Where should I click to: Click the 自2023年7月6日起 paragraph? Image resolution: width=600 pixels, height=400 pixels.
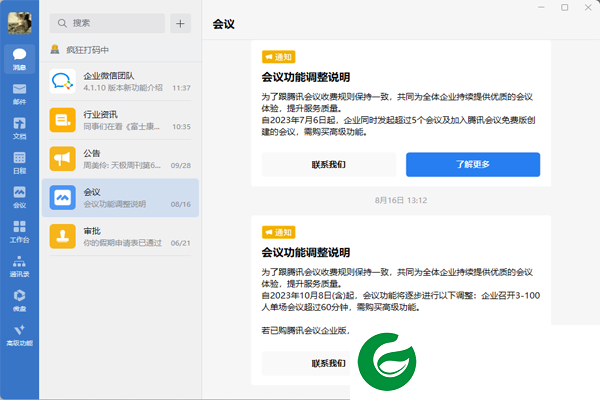click(x=398, y=126)
